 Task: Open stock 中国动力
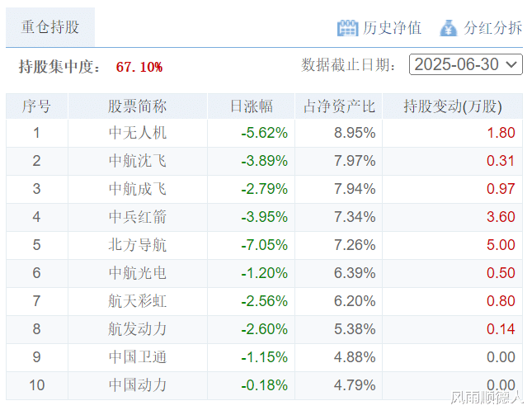[x=138, y=385]
